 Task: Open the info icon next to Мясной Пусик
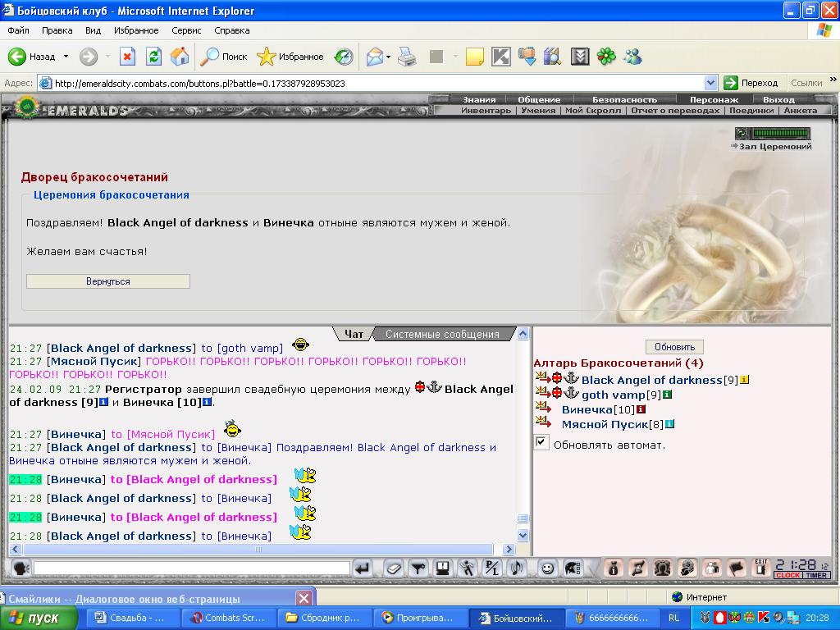pos(669,424)
